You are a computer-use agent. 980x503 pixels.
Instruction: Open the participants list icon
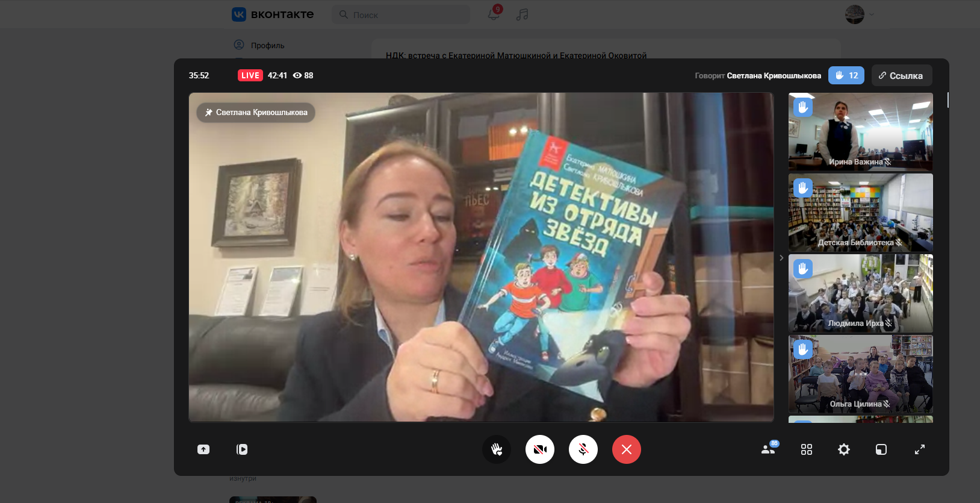pos(768,449)
